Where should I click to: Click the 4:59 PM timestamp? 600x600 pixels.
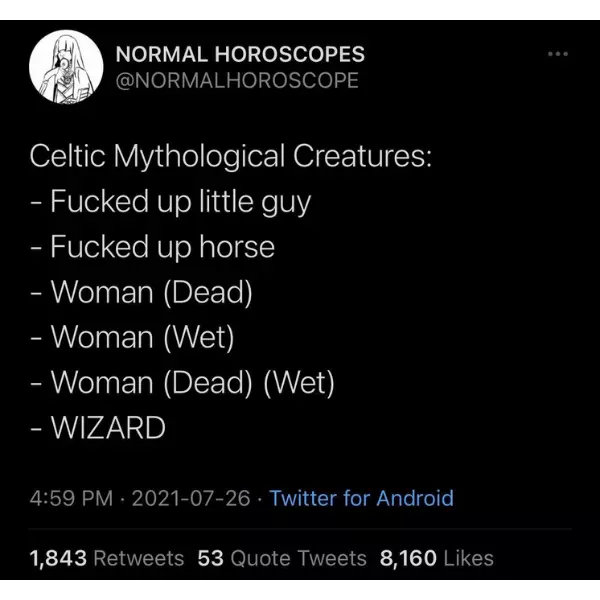click(x=70, y=498)
